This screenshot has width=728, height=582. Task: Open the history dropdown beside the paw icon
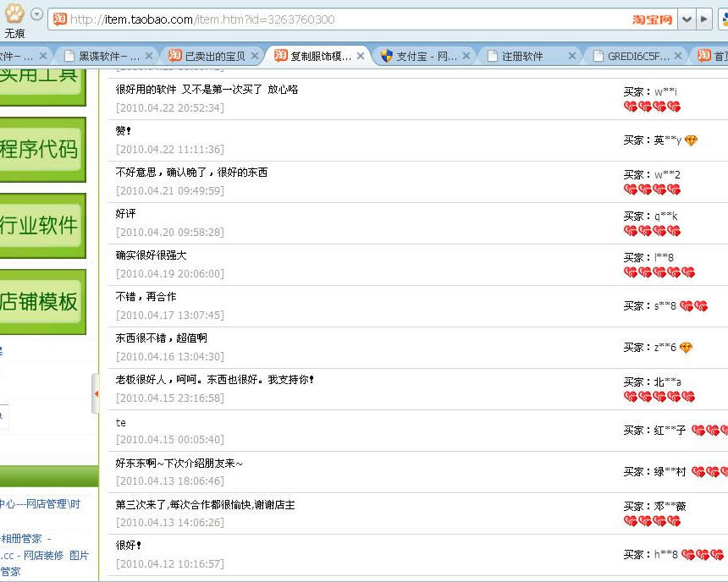[x=36, y=14]
